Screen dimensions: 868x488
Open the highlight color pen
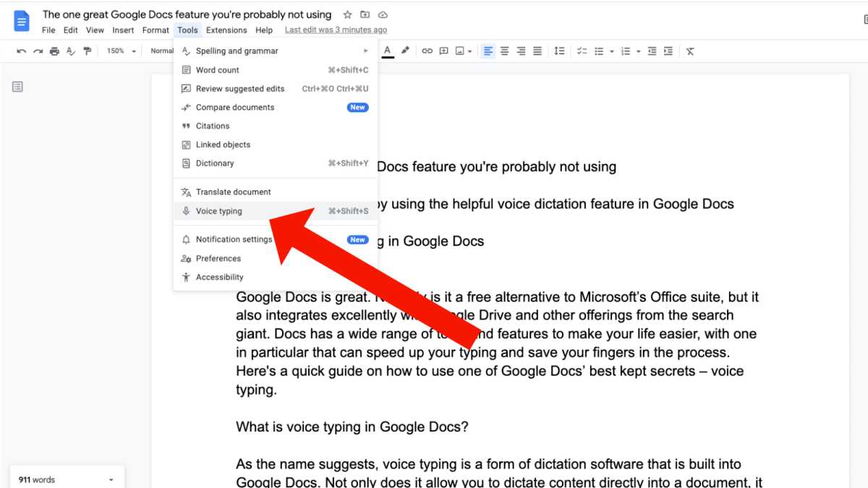coord(405,51)
